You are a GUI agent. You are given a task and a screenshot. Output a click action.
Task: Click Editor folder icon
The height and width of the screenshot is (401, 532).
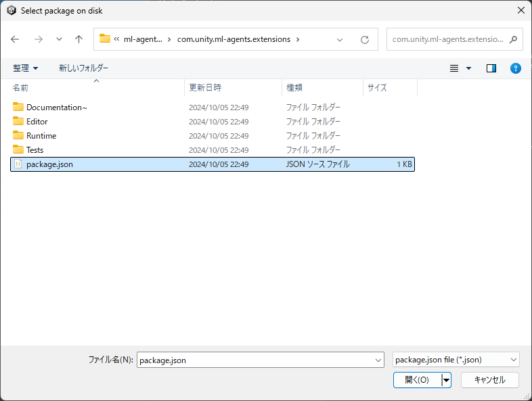pyautogui.click(x=18, y=121)
